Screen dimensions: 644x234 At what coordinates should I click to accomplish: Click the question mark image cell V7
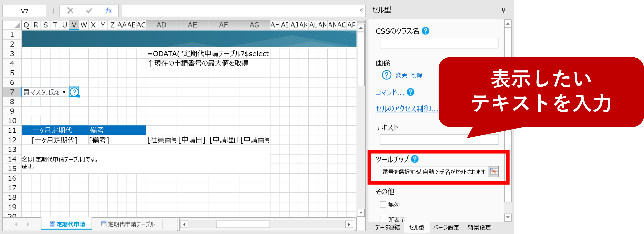click(x=74, y=92)
